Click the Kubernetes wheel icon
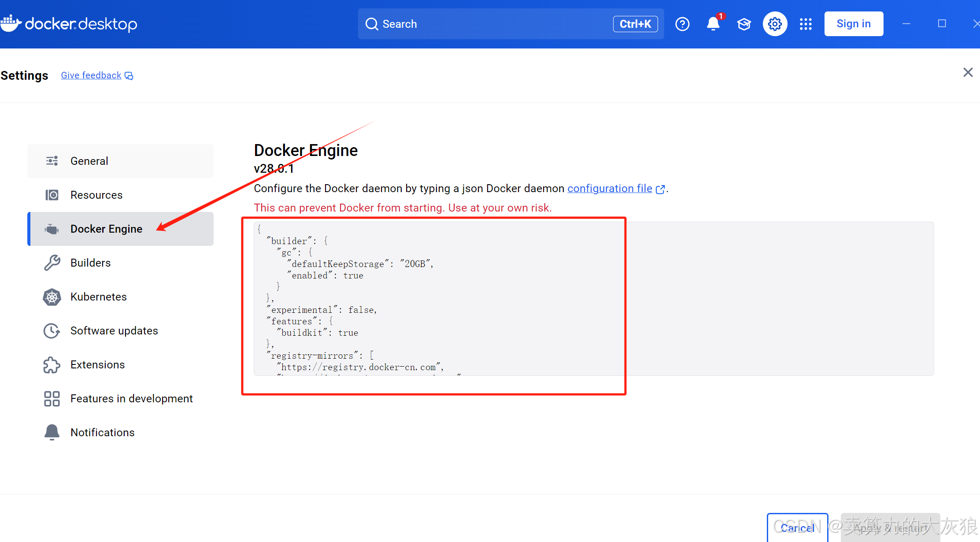The image size is (980, 542). coord(52,297)
